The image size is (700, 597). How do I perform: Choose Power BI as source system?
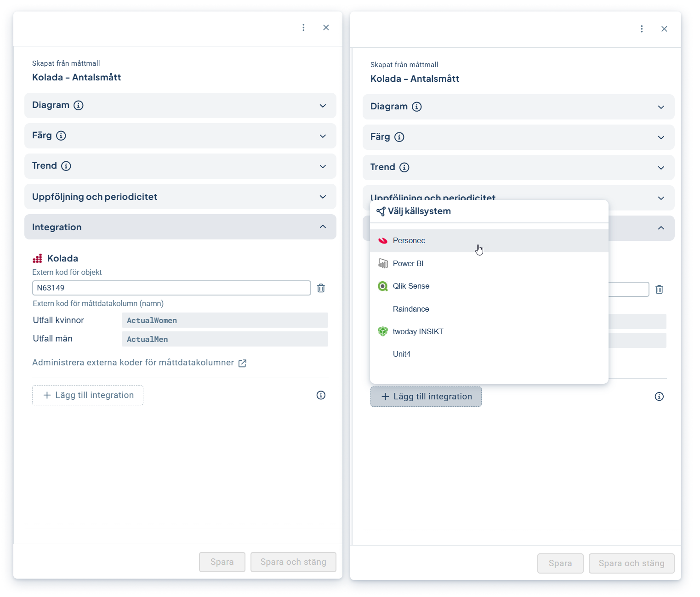408,263
